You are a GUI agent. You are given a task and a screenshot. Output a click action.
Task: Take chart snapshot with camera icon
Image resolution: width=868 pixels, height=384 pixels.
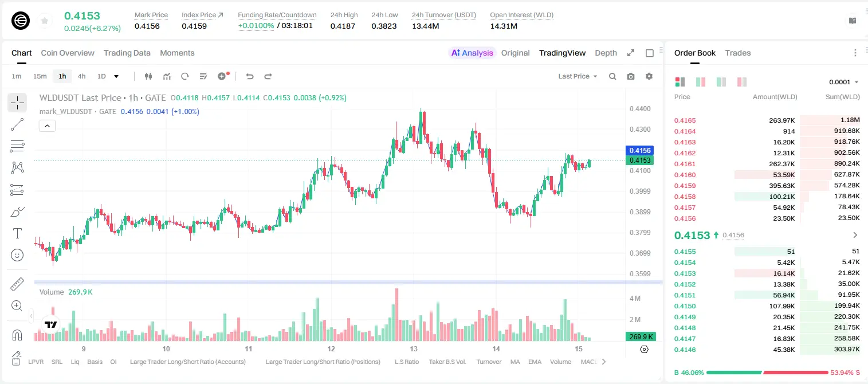[631, 76]
